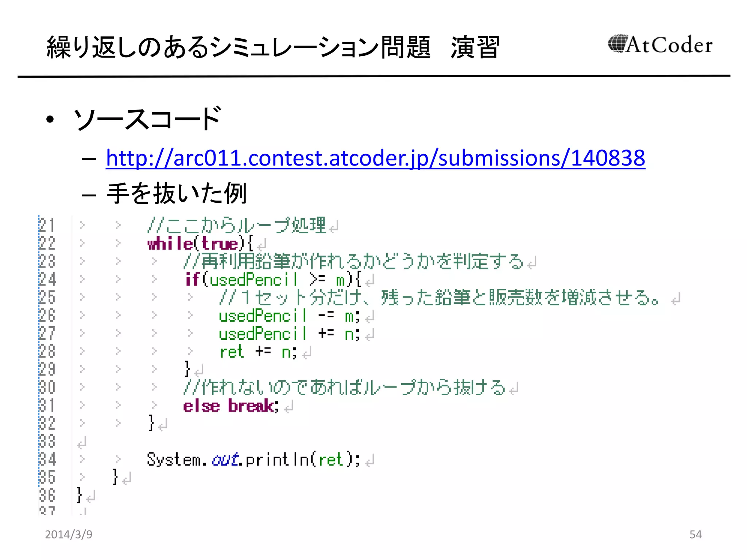Image resolution: width=747 pixels, height=560 pixels.
Task: Click the usedPencil -= m; line
Action: (x=290, y=316)
